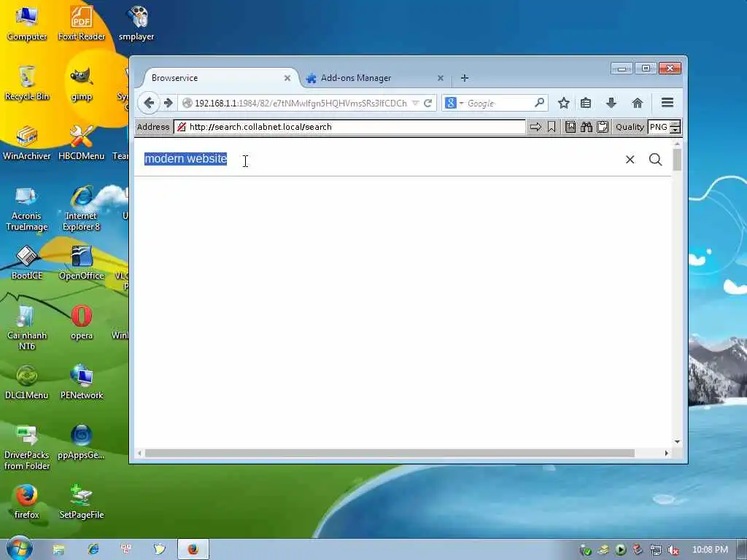The image size is (747, 560).
Task: Open a new tab with plus button
Action: click(465, 77)
